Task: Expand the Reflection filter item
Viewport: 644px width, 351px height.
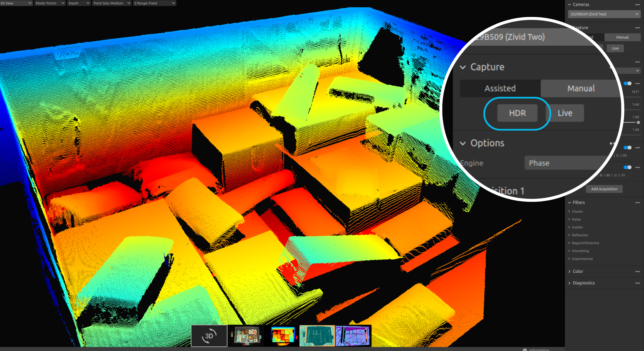Action: 580,235
